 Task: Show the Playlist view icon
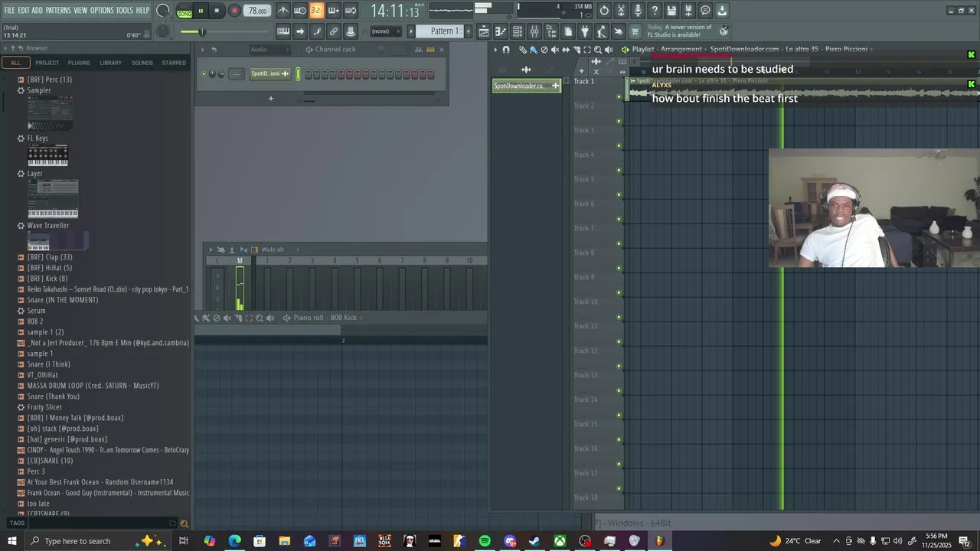pyautogui.click(x=484, y=31)
